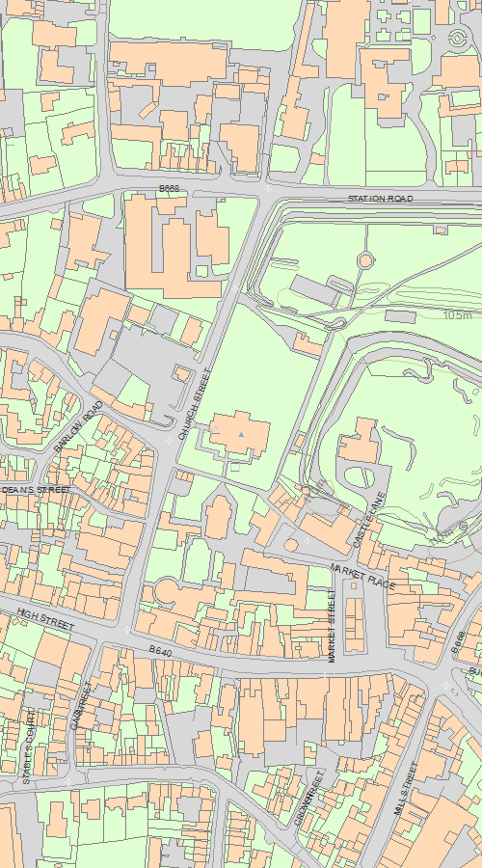Click the 105m contour label
This screenshot has height=868, width=482.
tap(458, 315)
